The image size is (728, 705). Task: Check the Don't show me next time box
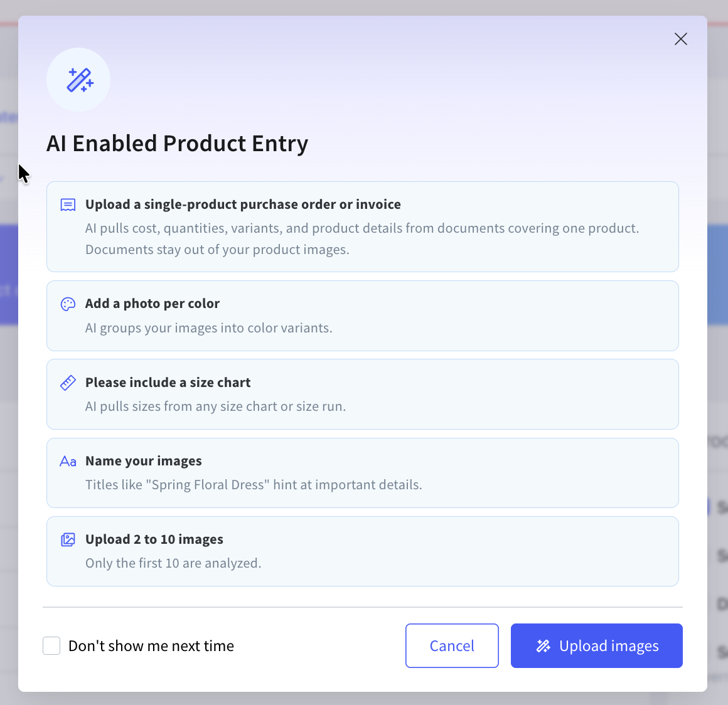(51, 645)
